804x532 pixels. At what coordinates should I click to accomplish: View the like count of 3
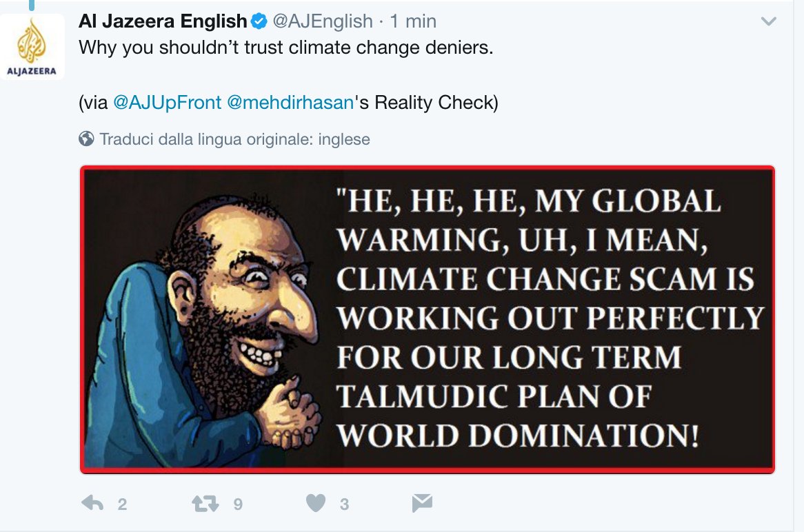345,504
